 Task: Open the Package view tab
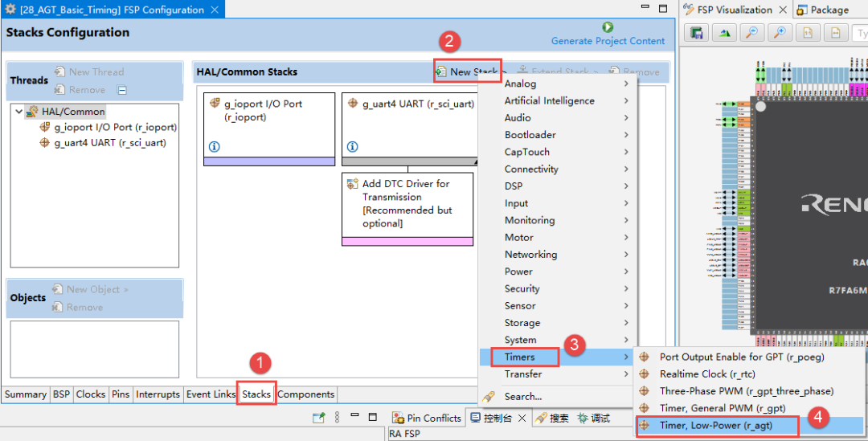(x=823, y=10)
